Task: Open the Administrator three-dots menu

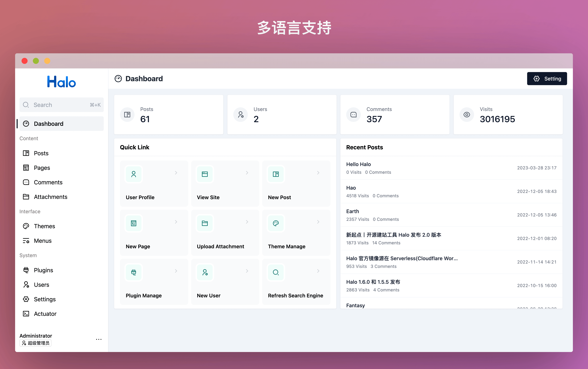Action: pyautogui.click(x=99, y=339)
